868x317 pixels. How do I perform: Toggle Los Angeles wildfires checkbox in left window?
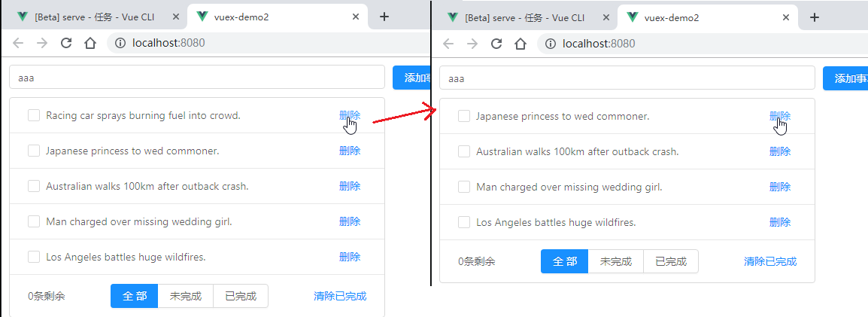tap(34, 257)
